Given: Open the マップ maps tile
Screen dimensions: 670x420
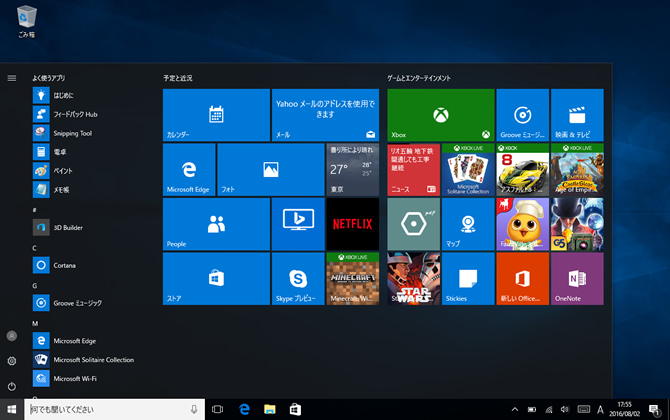Looking at the screenshot, I should pyautogui.click(x=468, y=223).
